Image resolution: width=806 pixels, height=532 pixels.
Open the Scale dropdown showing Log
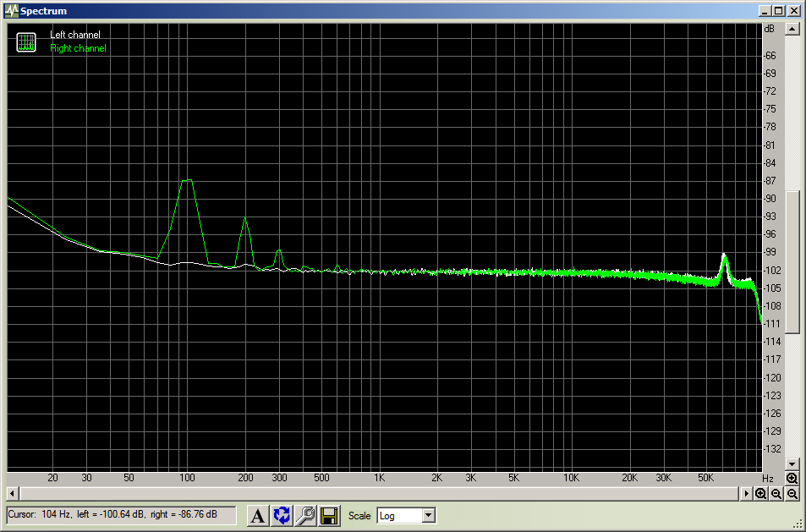tap(406, 516)
